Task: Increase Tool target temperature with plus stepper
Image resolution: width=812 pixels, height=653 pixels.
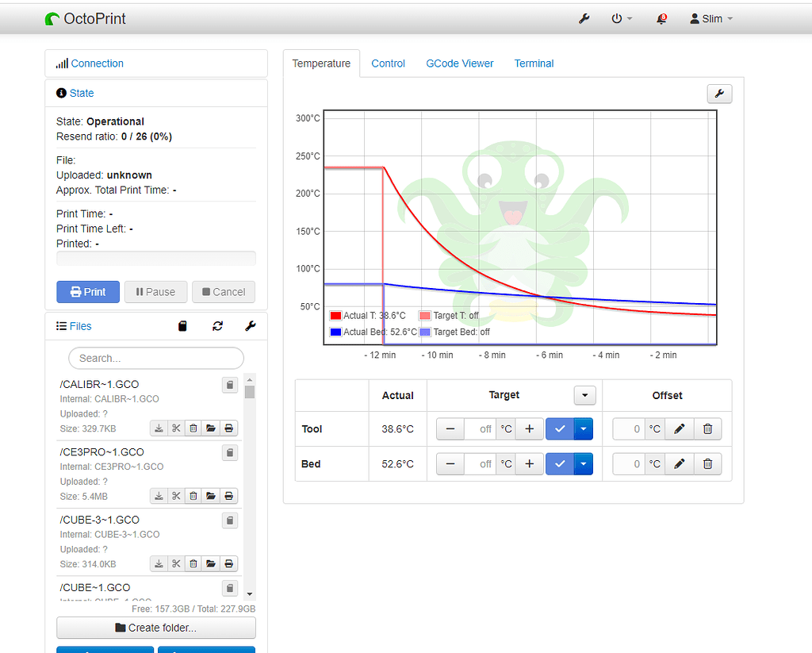Action: point(530,428)
